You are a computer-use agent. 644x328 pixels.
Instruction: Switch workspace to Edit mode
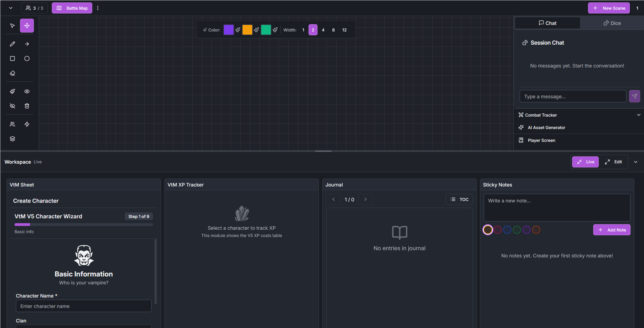point(613,162)
